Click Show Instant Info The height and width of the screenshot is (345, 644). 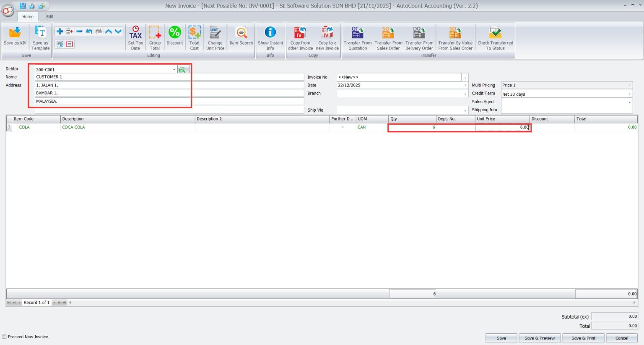pyautogui.click(x=270, y=37)
